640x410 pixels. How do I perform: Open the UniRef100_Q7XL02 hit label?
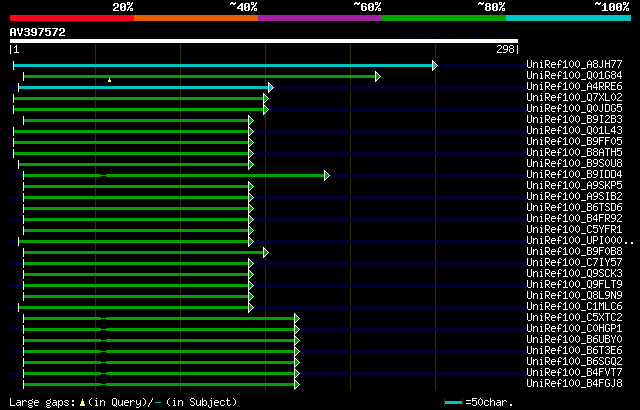coord(574,98)
